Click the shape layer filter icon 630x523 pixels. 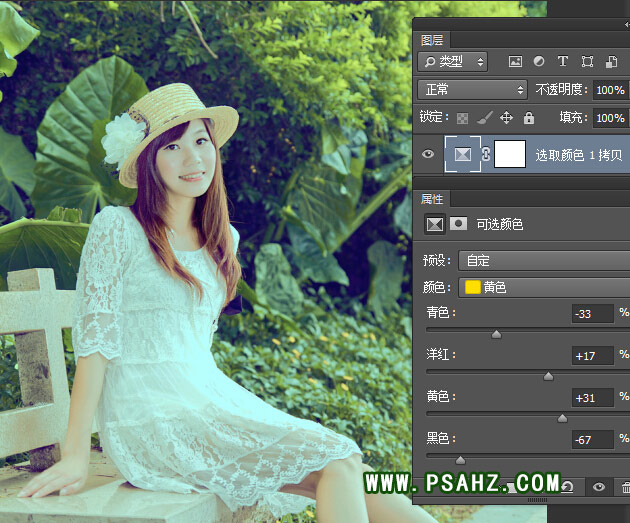587,62
